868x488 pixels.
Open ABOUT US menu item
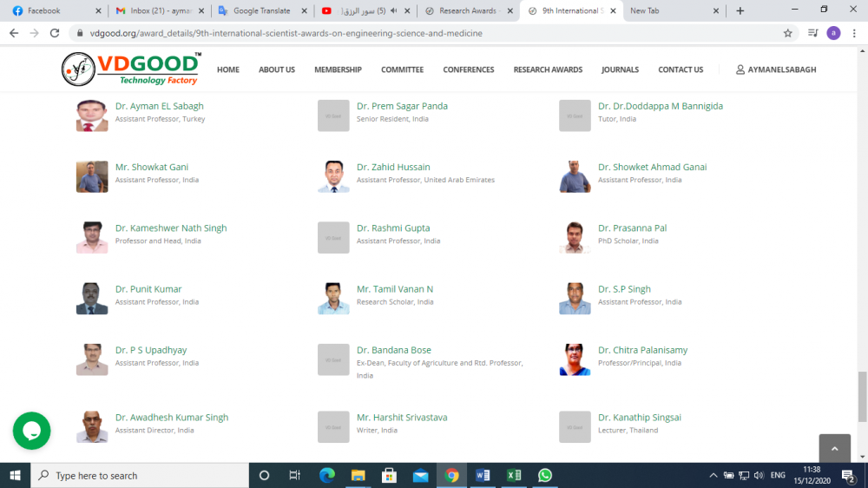[x=277, y=69]
